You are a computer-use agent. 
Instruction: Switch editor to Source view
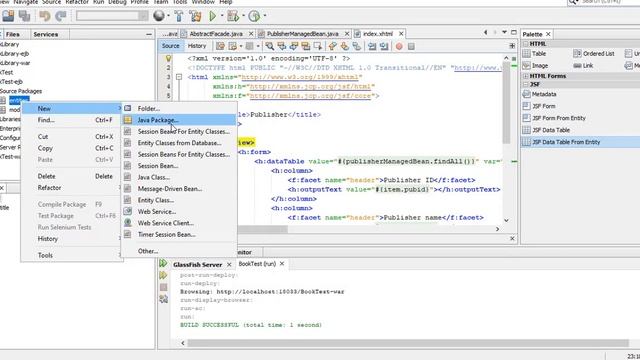click(170, 46)
